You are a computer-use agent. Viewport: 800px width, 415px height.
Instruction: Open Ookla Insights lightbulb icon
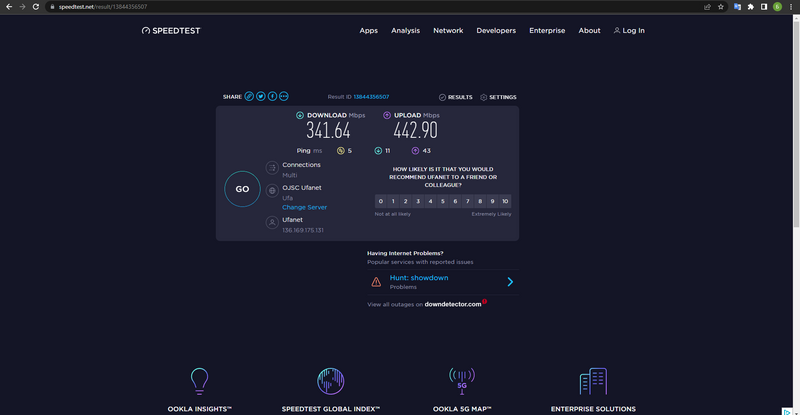point(199,381)
